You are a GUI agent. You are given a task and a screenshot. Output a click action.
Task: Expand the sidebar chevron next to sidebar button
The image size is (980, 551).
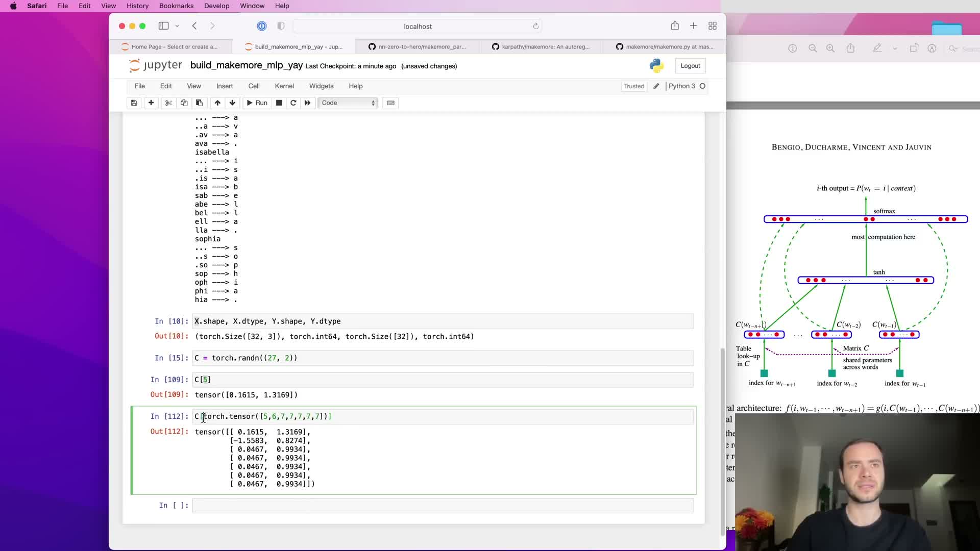point(177,26)
